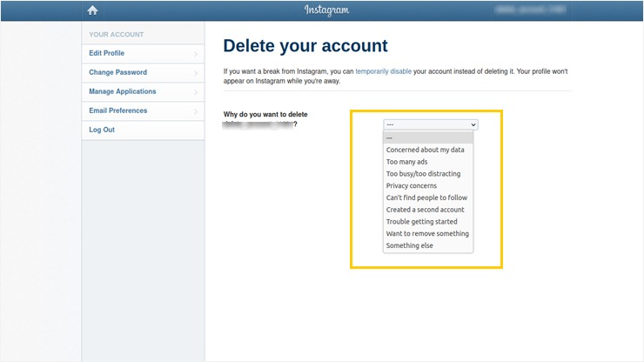Choose Privacy concerns option
Viewport: 644px width, 362px height.
[x=428, y=185]
